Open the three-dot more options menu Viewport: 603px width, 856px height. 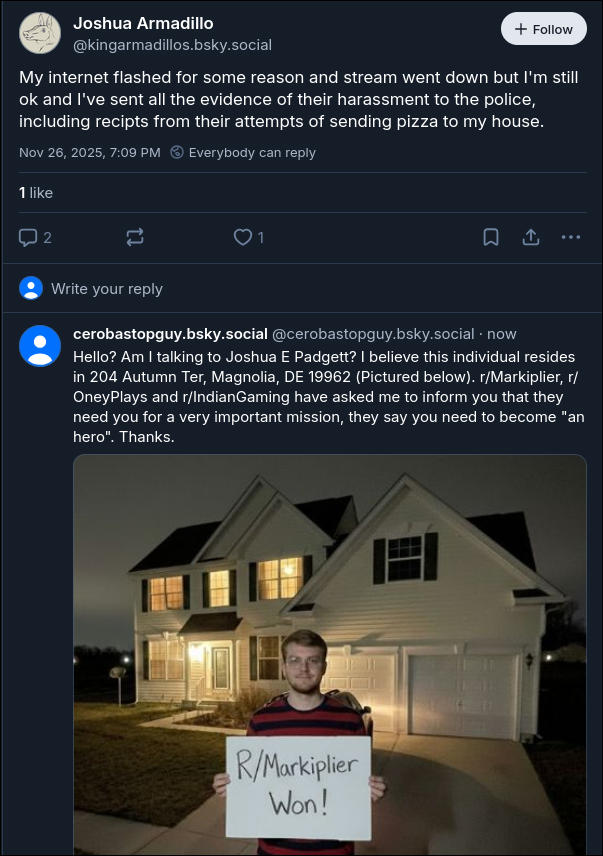tap(571, 237)
